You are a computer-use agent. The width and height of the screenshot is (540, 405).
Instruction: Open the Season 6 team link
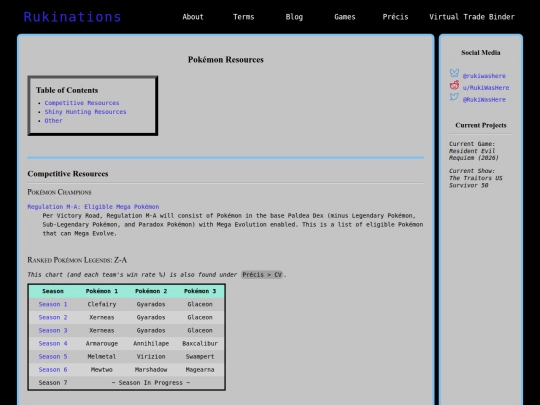coord(53,370)
